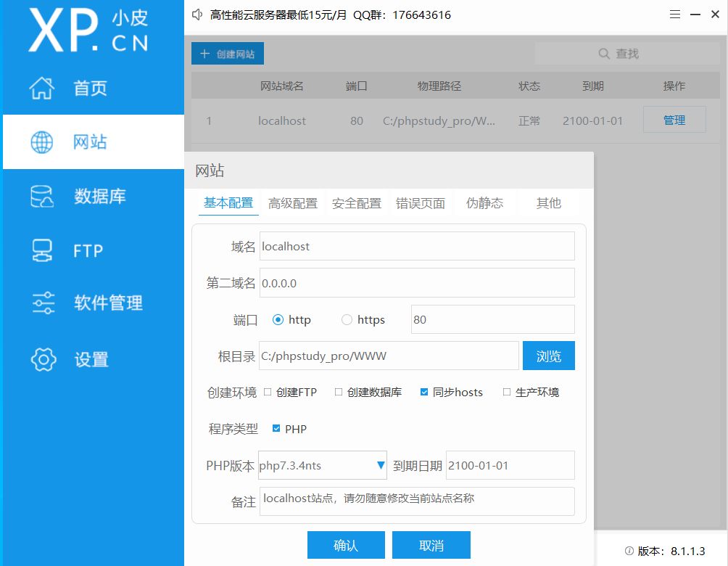Click 管理 for the localhost site

pyautogui.click(x=674, y=120)
